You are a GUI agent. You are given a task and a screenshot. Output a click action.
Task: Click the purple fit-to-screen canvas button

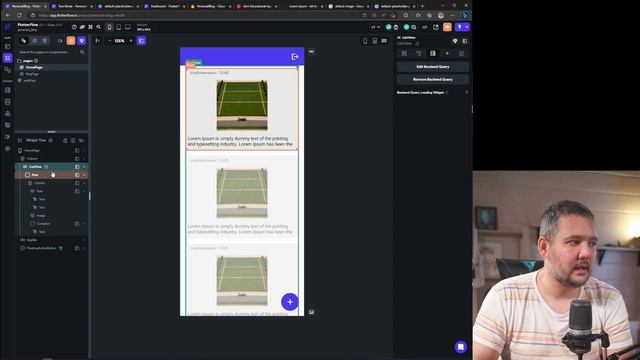click(141, 41)
